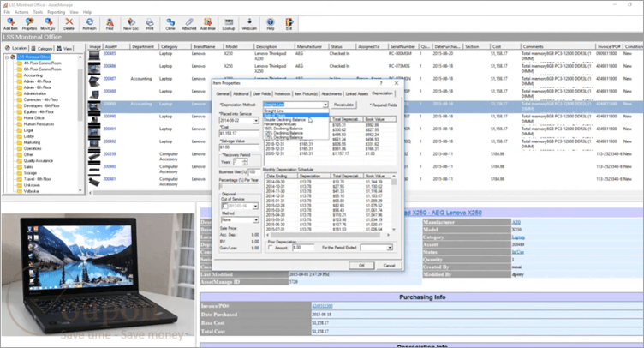Open the File menu
The width and height of the screenshot is (644, 348).
(7, 12)
